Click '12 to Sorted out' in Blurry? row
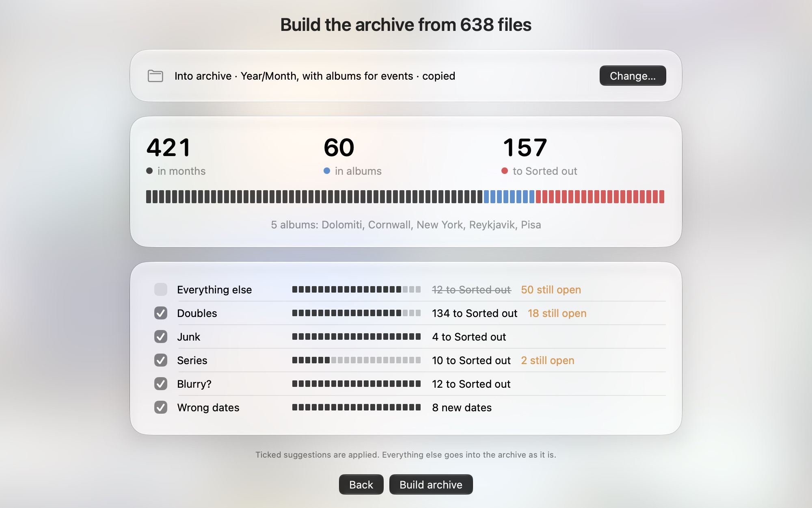Viewport: 812px width, 508px height. (471, 384)
